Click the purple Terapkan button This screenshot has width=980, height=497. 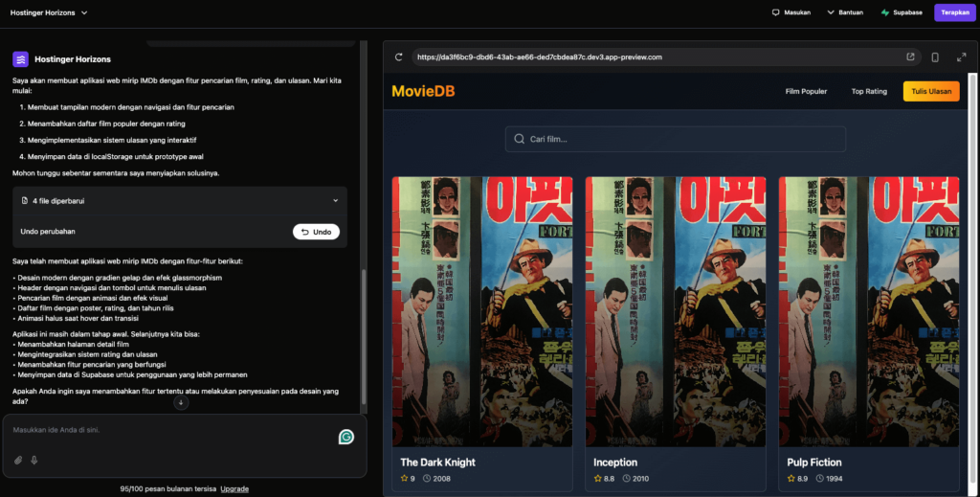pyautogui.click(x=954, y=12)
